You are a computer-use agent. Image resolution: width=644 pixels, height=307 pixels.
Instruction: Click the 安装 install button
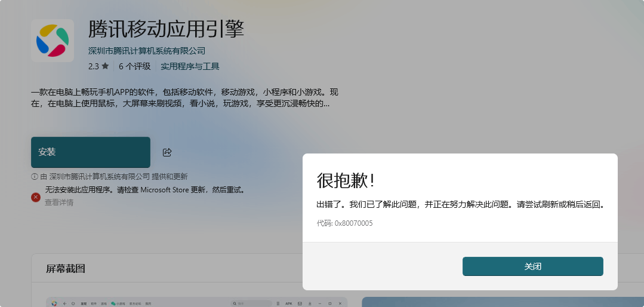click(91, 152)
